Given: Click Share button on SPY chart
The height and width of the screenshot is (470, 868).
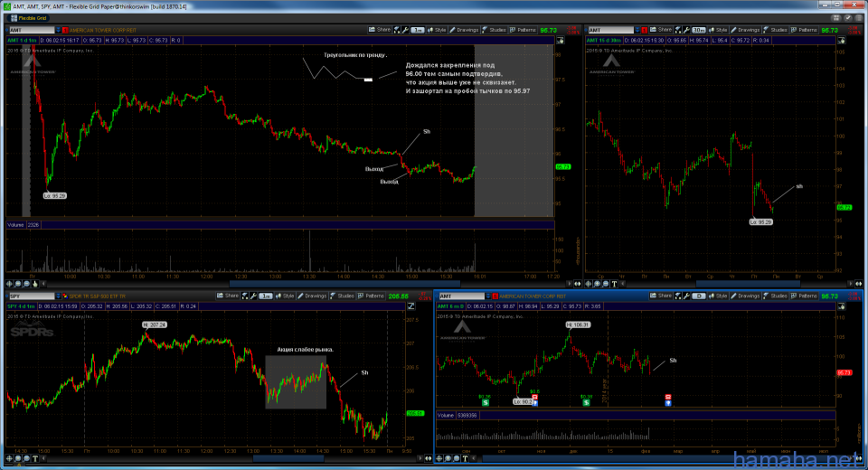Looking at the screenshot, I should point(228,296).
